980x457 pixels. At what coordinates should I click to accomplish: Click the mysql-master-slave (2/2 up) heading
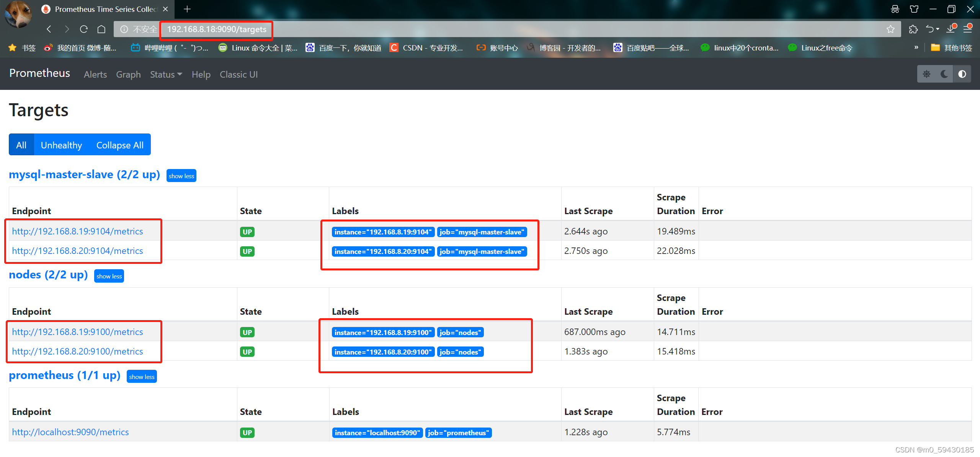point(85,174)
